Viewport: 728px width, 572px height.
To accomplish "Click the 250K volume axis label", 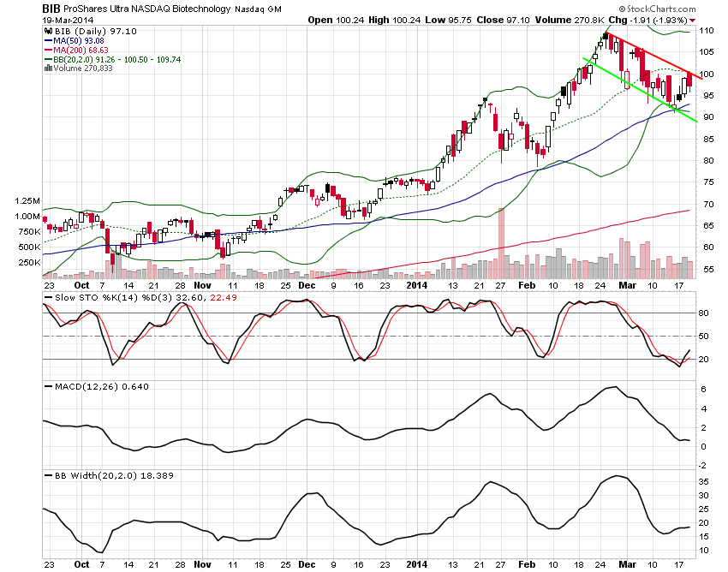I will click(29, 262).
